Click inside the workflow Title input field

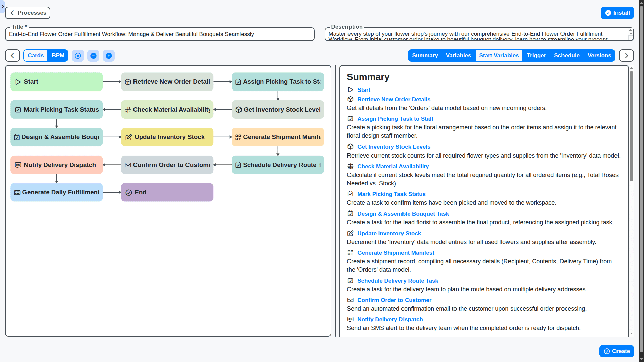coord(159,34)
